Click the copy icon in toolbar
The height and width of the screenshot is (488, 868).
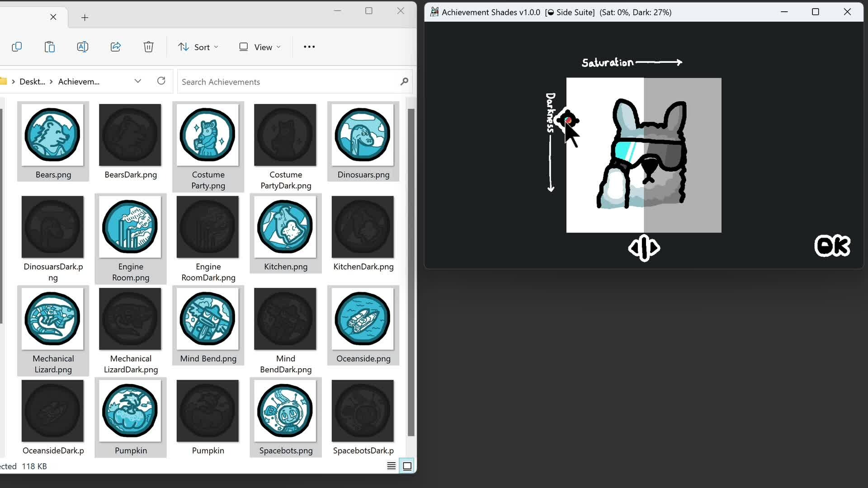[x=17, y=47]
